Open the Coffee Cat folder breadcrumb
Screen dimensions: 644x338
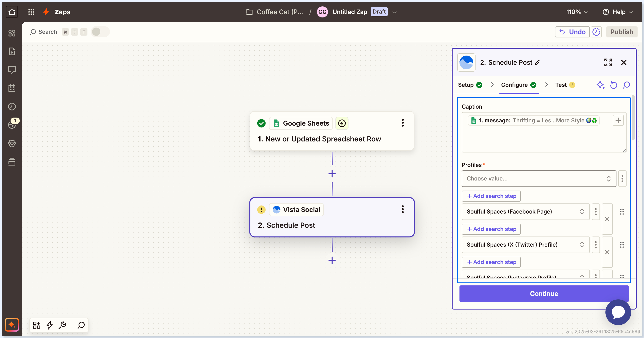click(274, 12)
